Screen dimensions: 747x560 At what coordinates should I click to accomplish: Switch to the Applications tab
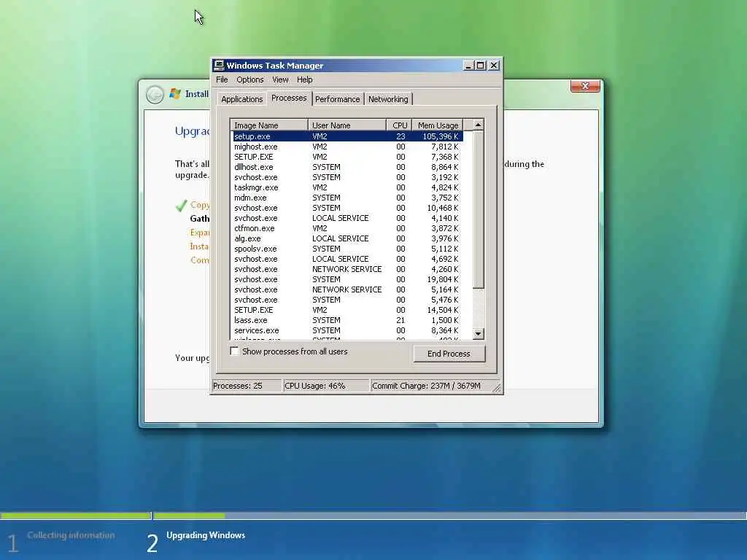[242, 99]
